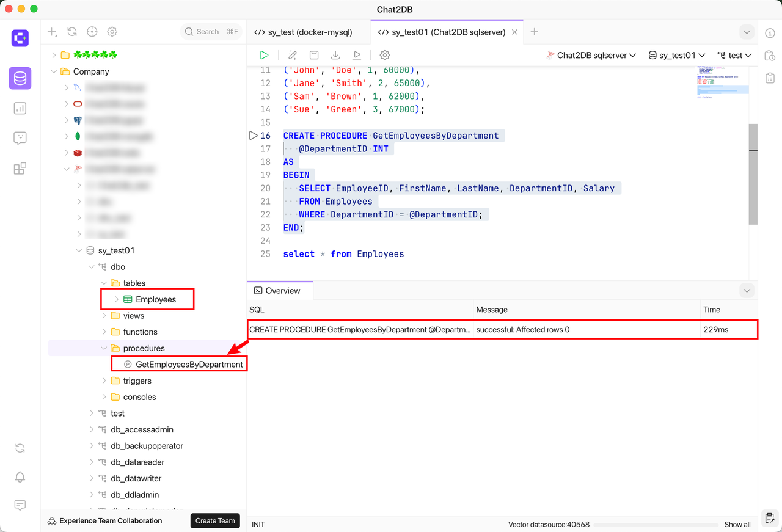This screenshot has width=782, height=532.
Task: Click the run selected line icon
Action: click(x=357, y=55)
